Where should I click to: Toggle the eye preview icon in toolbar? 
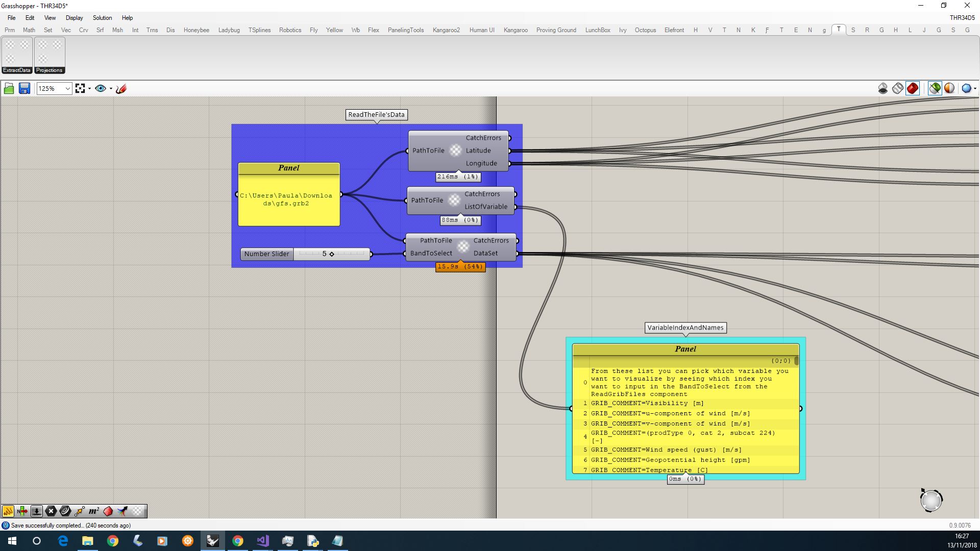(x=100, y=88)
